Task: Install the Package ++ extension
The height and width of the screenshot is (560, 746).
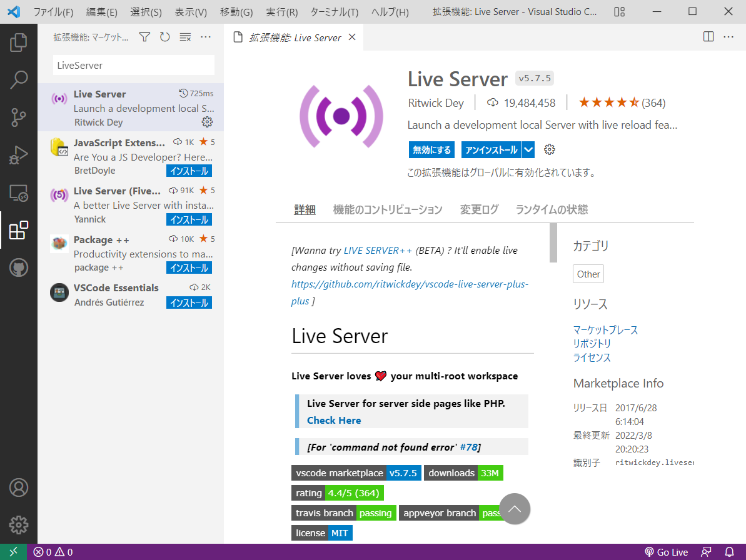Action: [189, 267]
